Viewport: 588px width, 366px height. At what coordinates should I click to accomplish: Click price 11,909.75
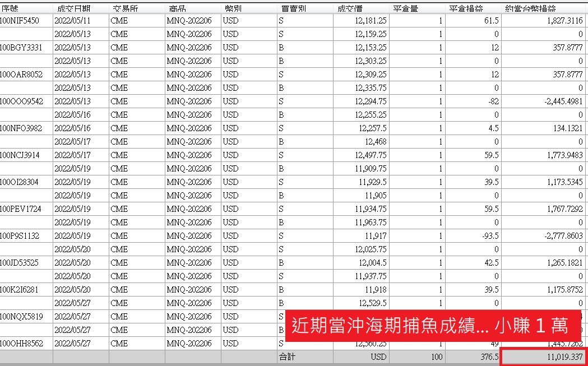click(x=371, y=169)
